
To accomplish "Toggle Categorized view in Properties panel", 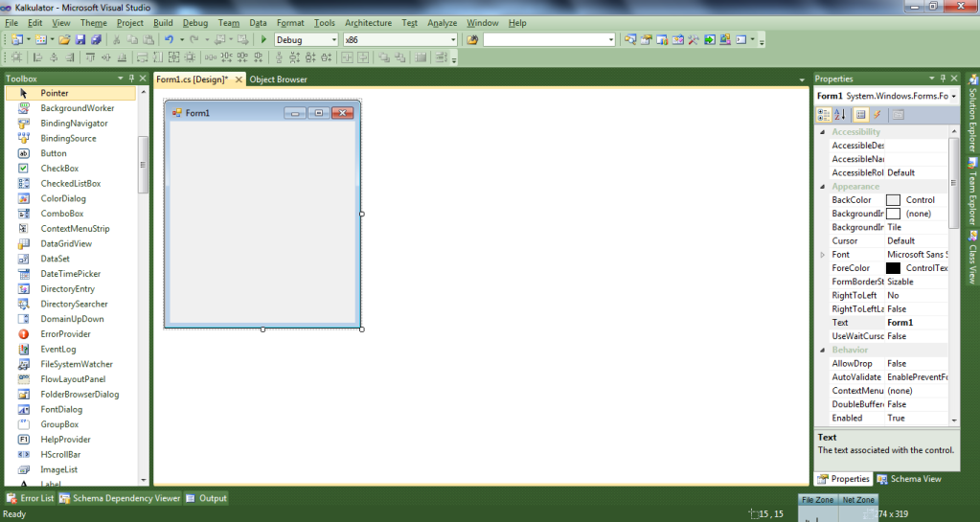I will click(x=824, y=114).
